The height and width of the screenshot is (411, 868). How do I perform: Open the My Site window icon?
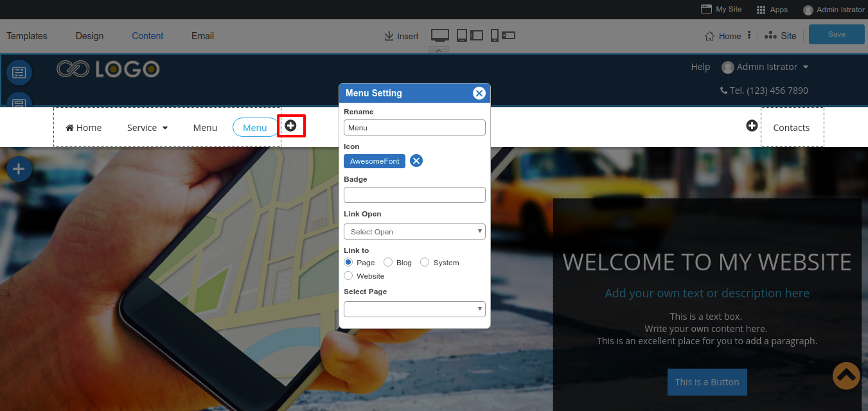coord(706,9)
